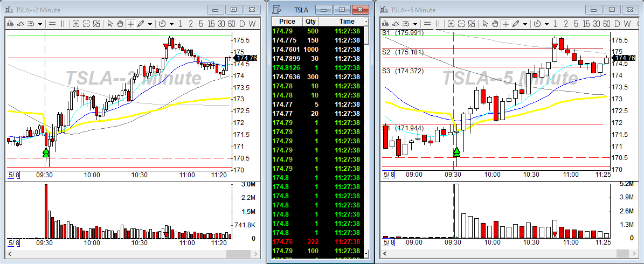The width and height of the screenshot is (644, 264).
Task: Expand drawing tools dropdown arrow in 5 Minute chart
Action: click(x=525, y=24)
